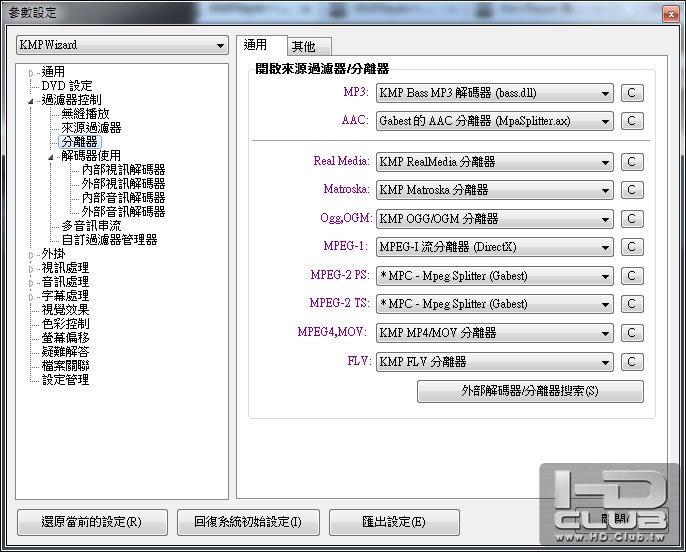Expand the 外掛 tree node
The height and width of the screenshot is (552, 686).
click(31, 255)
